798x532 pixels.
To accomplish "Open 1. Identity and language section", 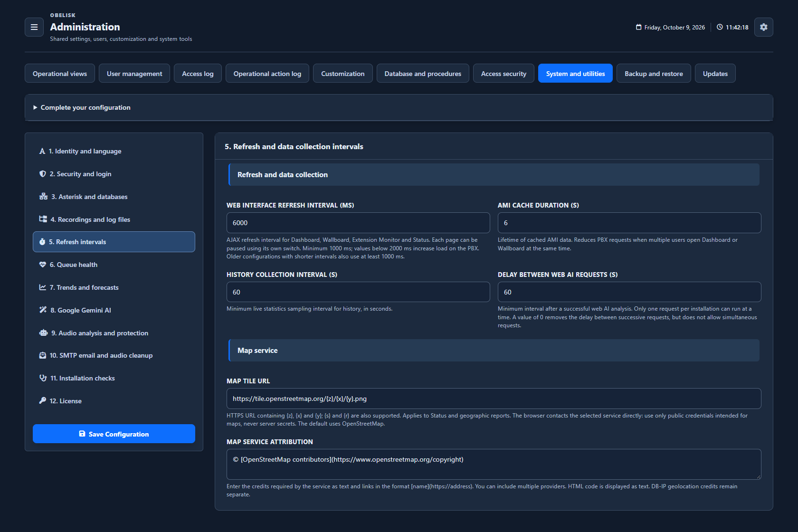I will [x=114, y=151].
